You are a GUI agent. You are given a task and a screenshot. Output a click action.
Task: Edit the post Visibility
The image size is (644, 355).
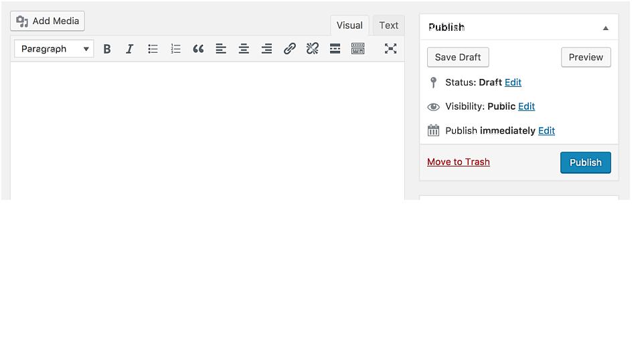pyautogui.click(x=527, y=107)
